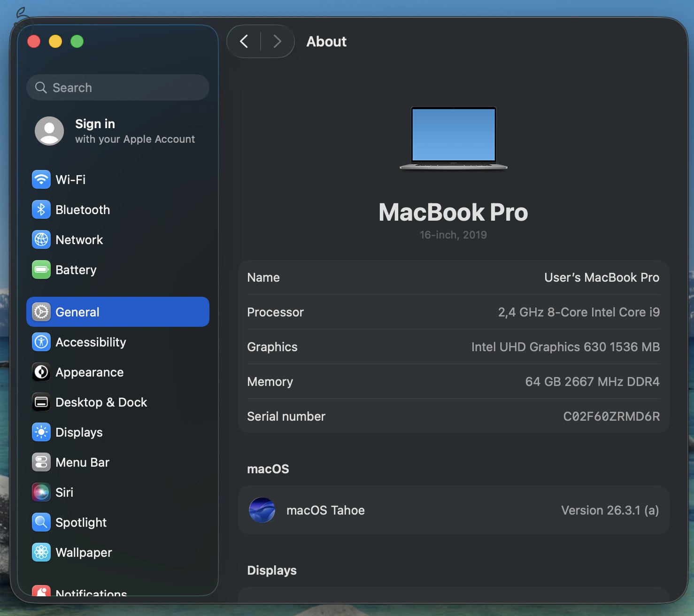The width and height of the screenshot is (694, 616).
Task: Select the Appearance icon
Action: [x=41, y=372]
